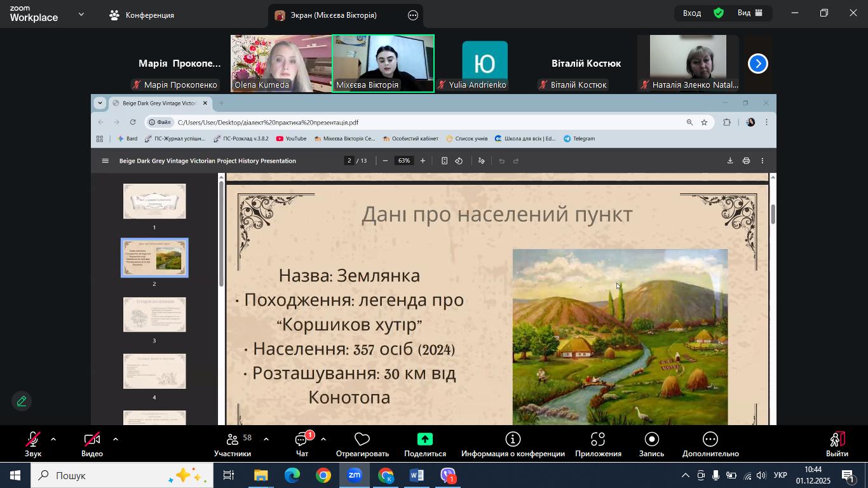This screenshot has height=488, width=868.
Task: Open the Zoom Workplace dropdown chevron
Action: 81,14
